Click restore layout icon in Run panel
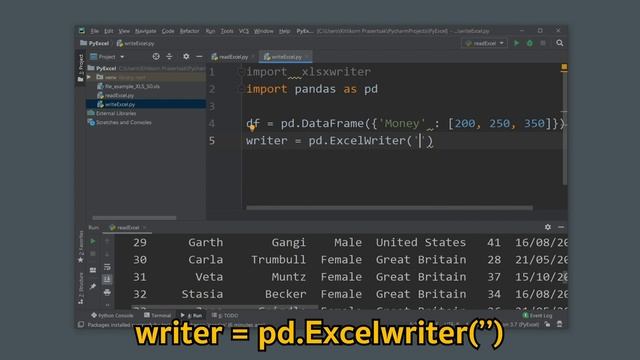Image resolution: width=640 pixels, height=360 pixels. click(x=93, y=270)
